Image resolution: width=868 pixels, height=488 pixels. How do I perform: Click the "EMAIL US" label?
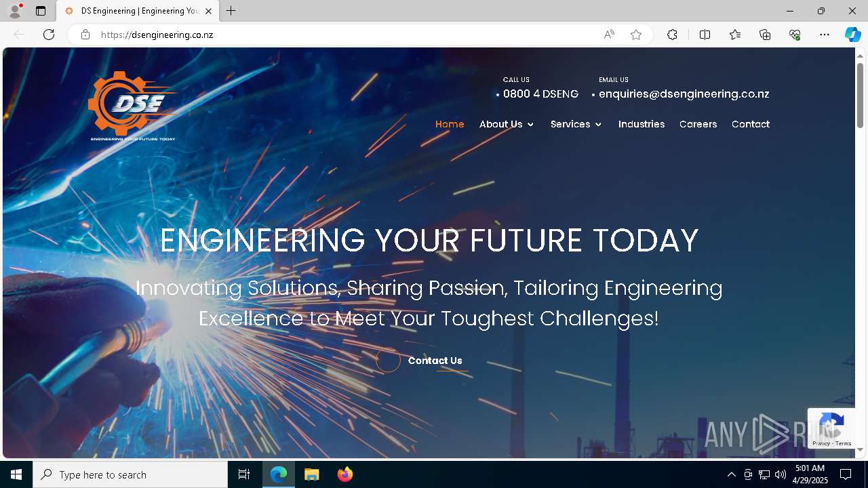[x=614, y=80]
